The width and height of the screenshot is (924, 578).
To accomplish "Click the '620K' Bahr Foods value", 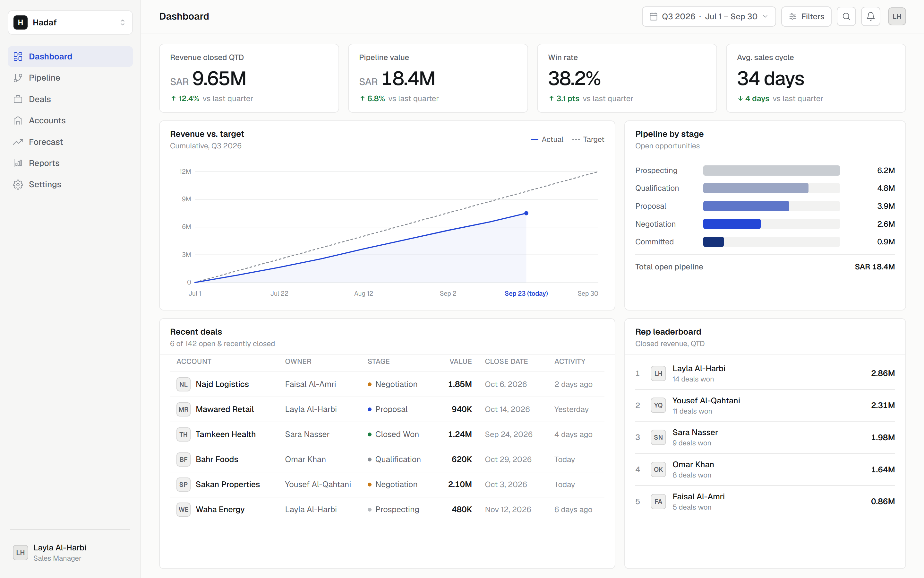I will point(462,460).
